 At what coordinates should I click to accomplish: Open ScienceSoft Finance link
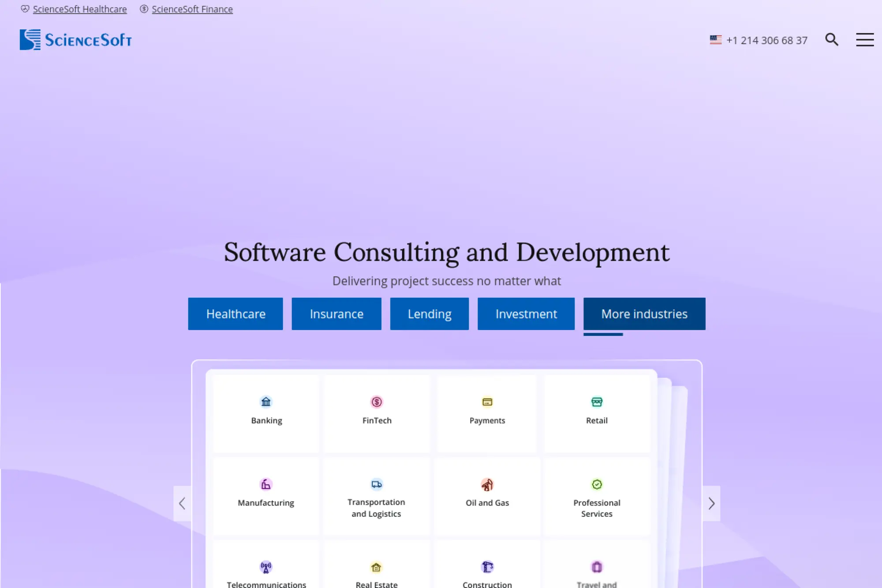(x=192, y=9)
